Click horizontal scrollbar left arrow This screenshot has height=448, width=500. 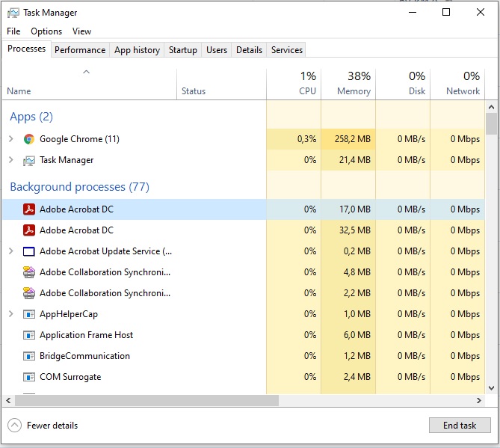9,400
